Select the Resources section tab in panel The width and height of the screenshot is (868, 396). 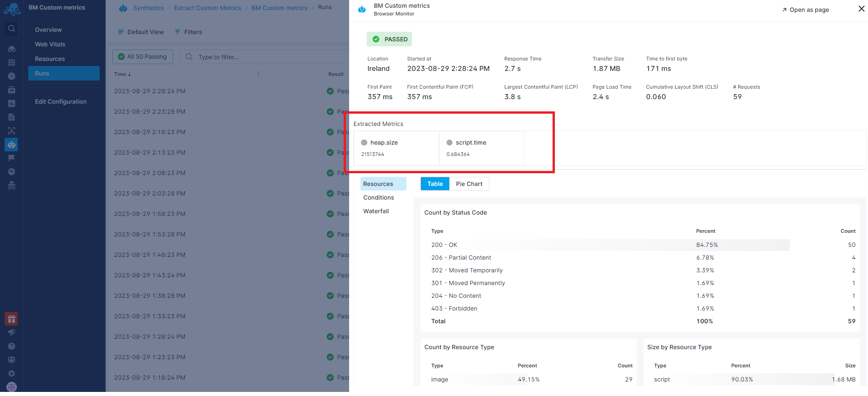[x=383, y=184]
